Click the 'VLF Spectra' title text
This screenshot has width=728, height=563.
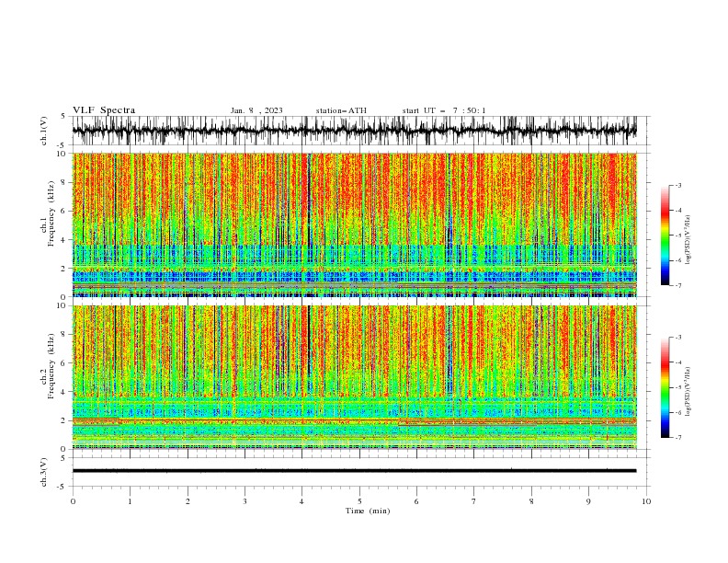[104, 110]
